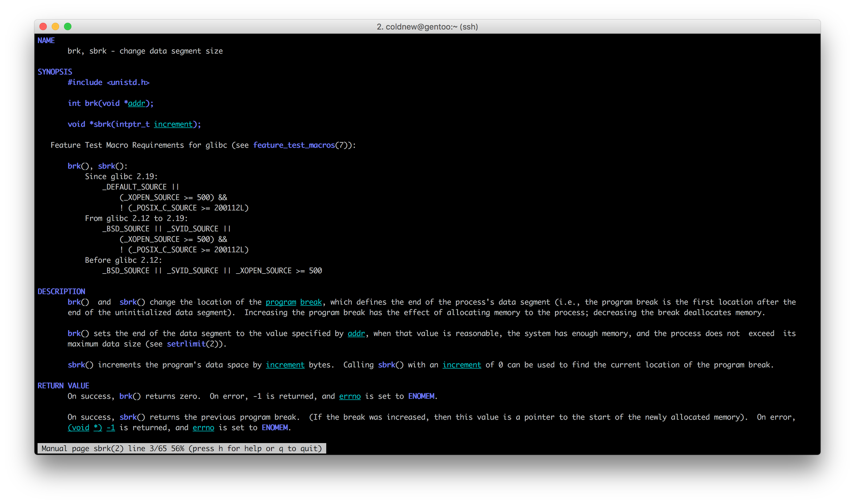The image size is (855, 504).
Task: Click the '#include <unistd.h>' line
Action: (x=108, y=82)
